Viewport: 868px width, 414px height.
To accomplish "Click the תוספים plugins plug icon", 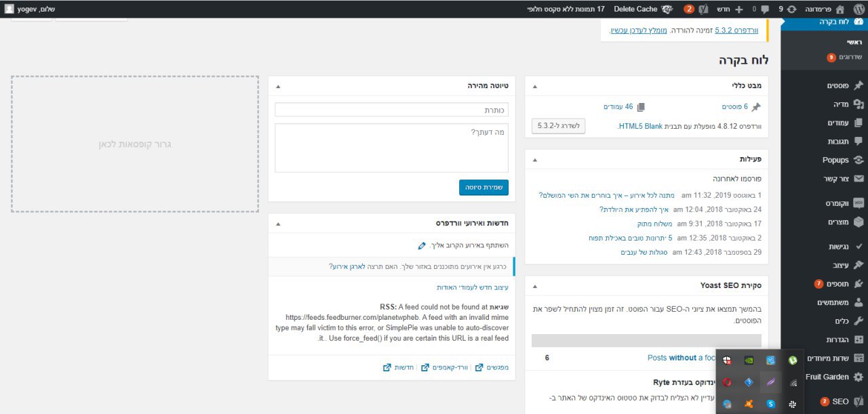I will 859,283.
